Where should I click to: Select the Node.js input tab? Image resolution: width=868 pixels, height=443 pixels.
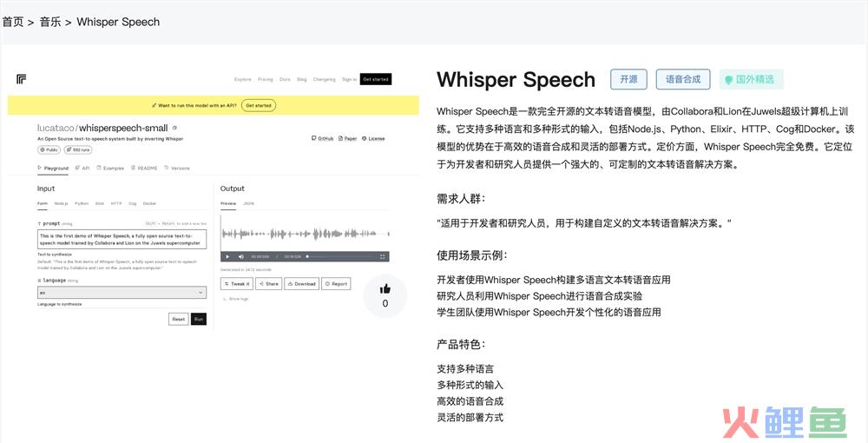[61, 203]
